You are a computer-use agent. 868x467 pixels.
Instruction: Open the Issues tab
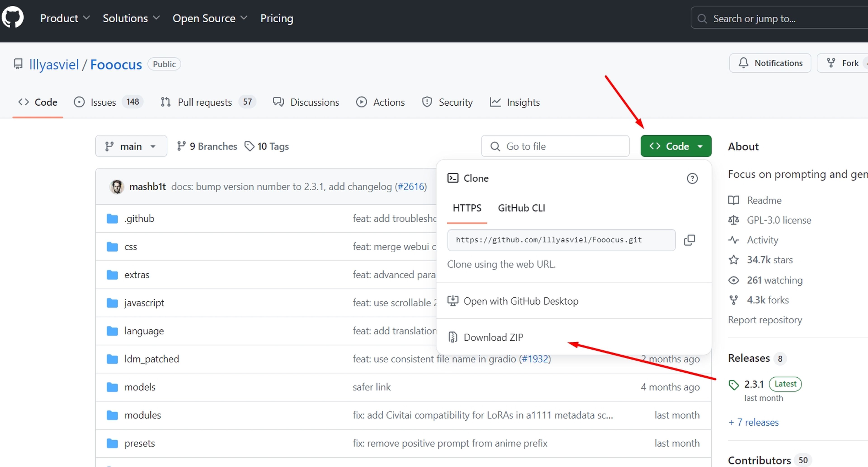108,102
